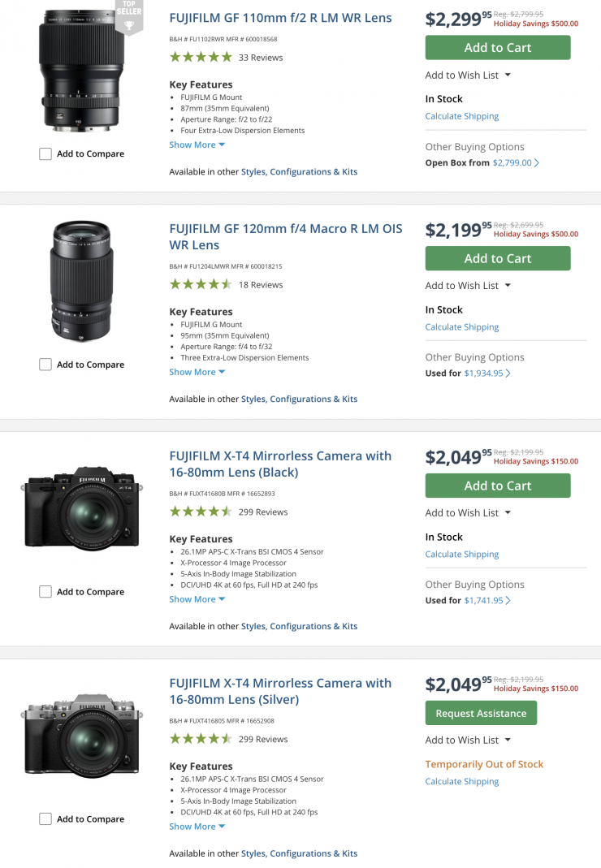The height and width of the screenshot is (868, 601).
Task: Click the Used for $1,934.95 chevron arrow
Action: 508,374
